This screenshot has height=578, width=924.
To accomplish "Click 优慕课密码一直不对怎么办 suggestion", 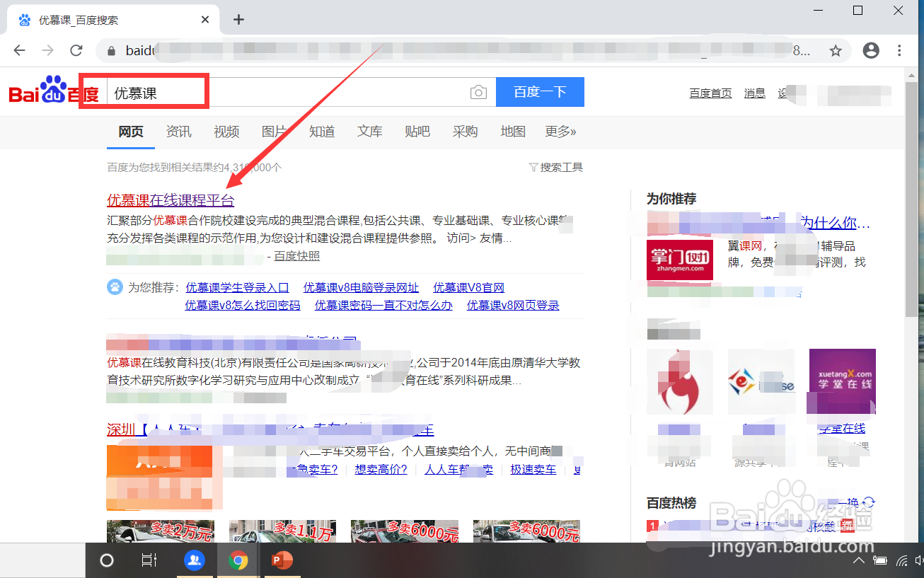I will pos(383,306).
